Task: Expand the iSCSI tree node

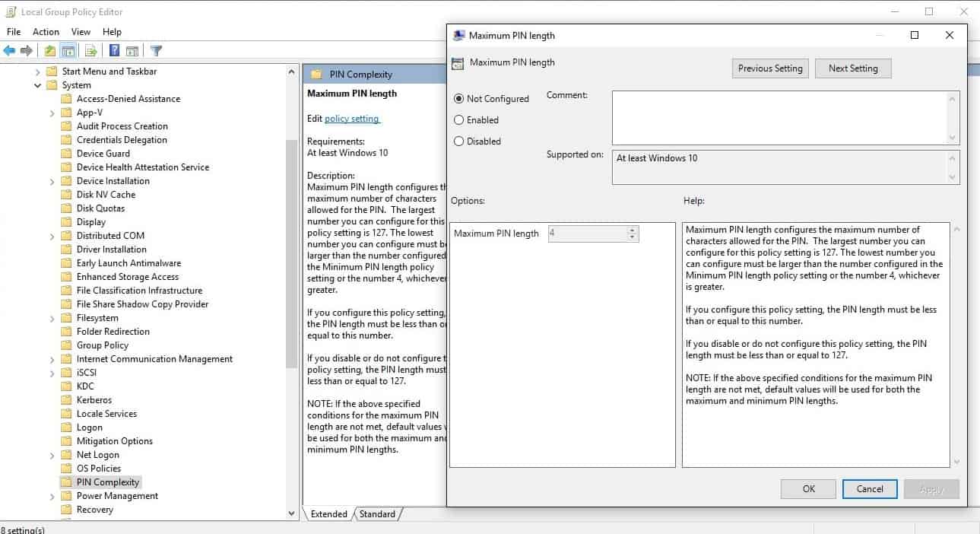Action: 52,373
